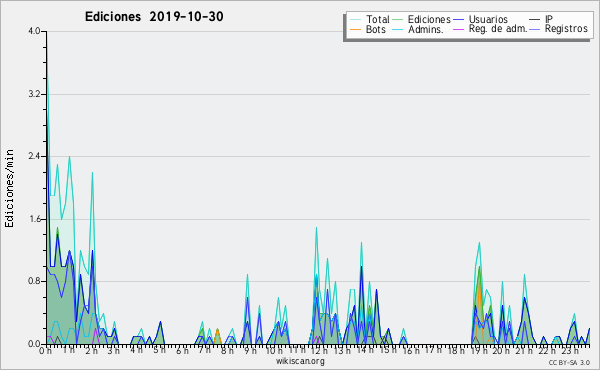Click the Reg. de adm. magenta legend line
Image resolution: width=600 pixels, height=370 pixels.
click(458, 29)
